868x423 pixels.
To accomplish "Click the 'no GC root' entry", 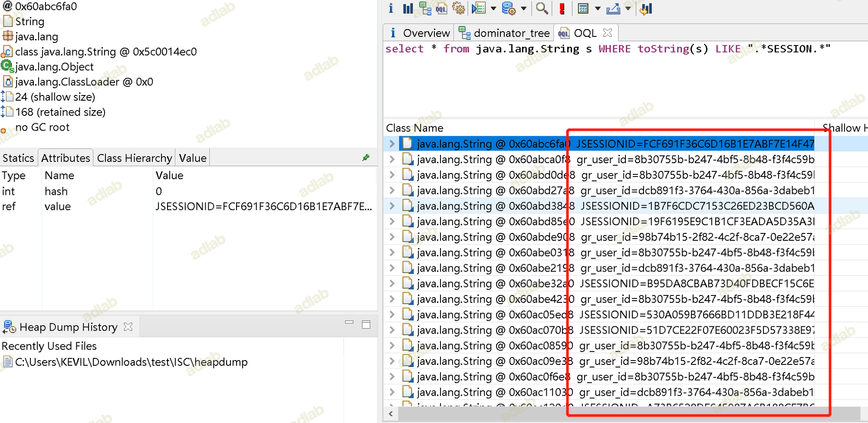I will 42,127.
